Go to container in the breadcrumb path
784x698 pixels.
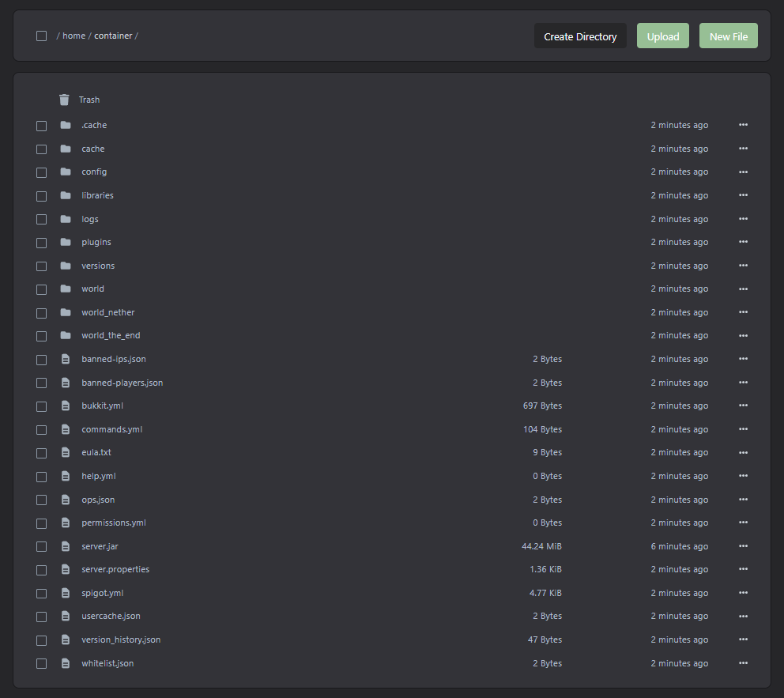click(113, 36)
